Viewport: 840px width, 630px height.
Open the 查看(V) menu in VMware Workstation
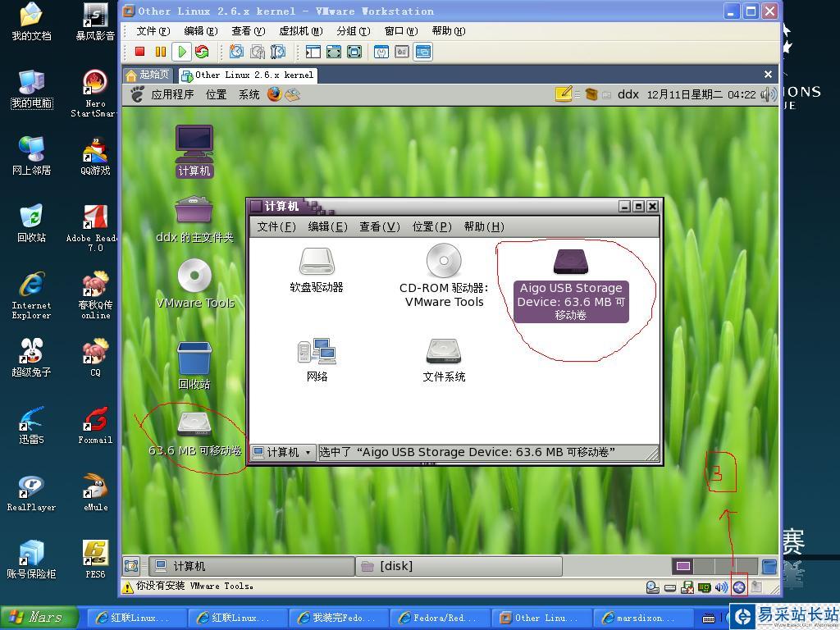click(248, 31)
